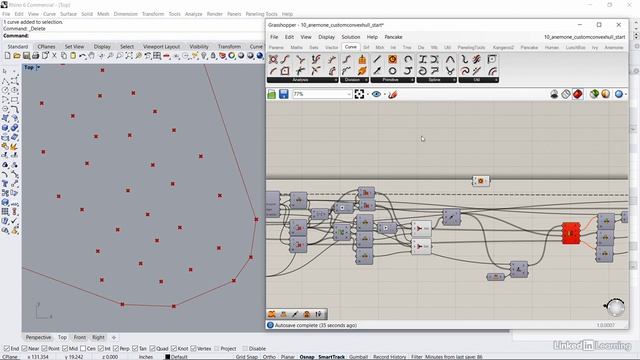Toggle Osnap in status bar

click(307, 357)
